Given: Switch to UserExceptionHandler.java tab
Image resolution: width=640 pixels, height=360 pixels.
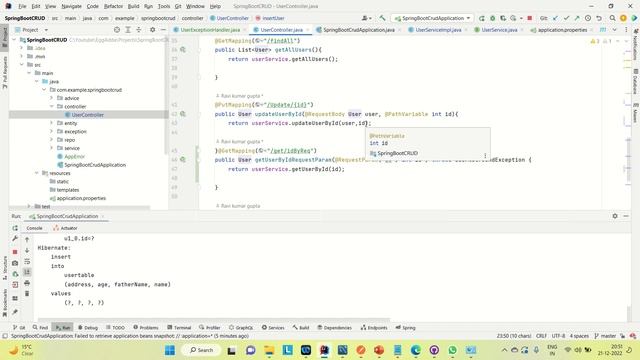Looking at the screenshot, I should [209, 30].
